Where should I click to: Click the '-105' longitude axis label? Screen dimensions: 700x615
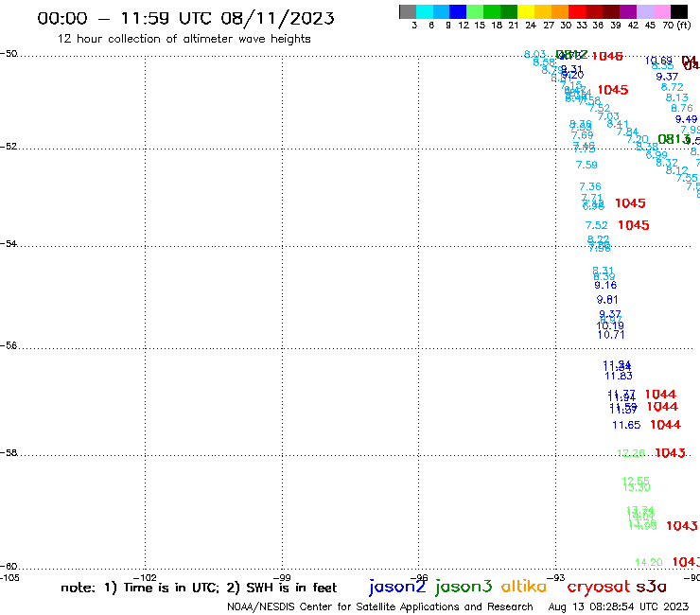click(x=9, y=578)
